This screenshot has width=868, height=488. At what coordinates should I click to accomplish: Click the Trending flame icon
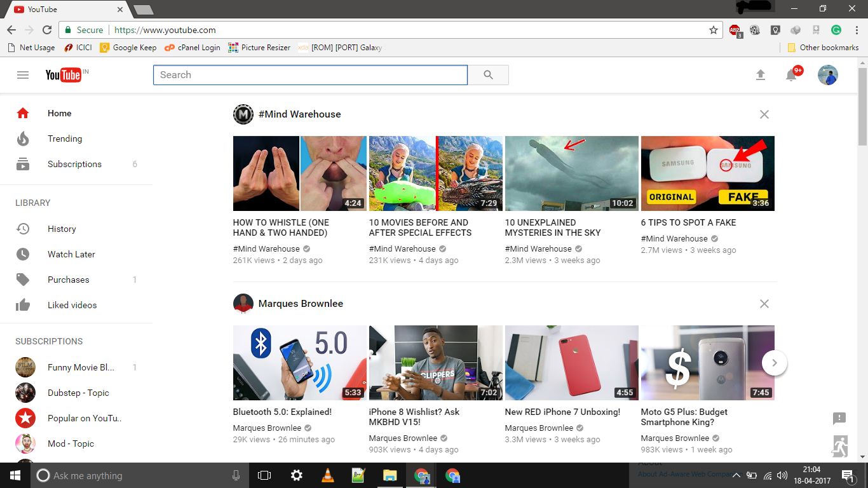pos(23,139)
